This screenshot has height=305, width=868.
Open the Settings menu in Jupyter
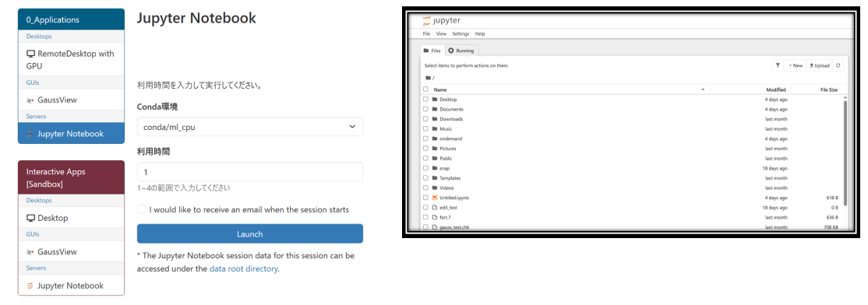point(460,33)
